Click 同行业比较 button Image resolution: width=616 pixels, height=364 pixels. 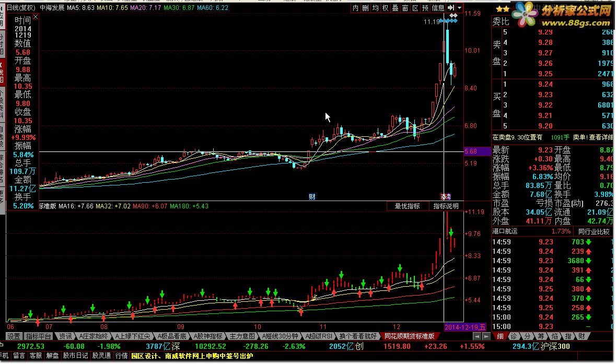pos(594,231)
